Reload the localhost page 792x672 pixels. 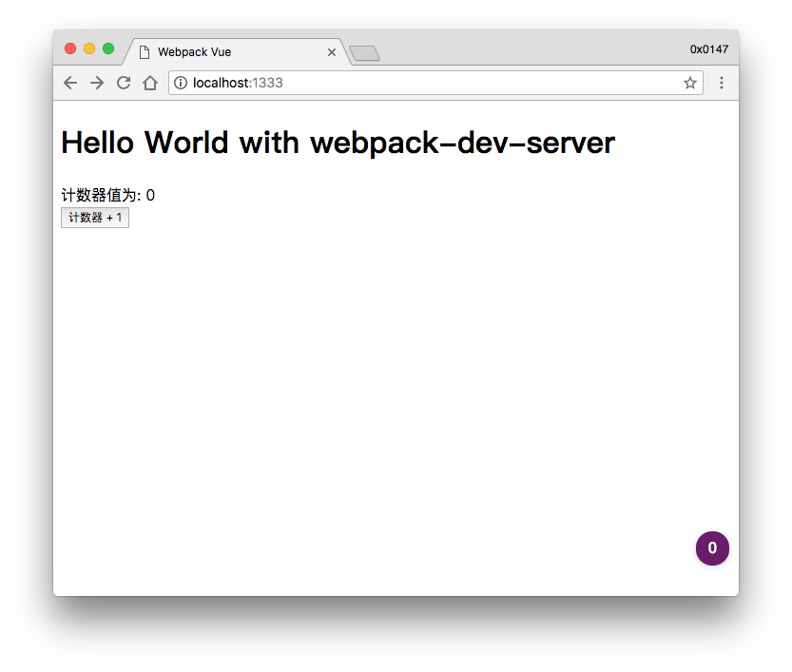(x=124, y=83)
